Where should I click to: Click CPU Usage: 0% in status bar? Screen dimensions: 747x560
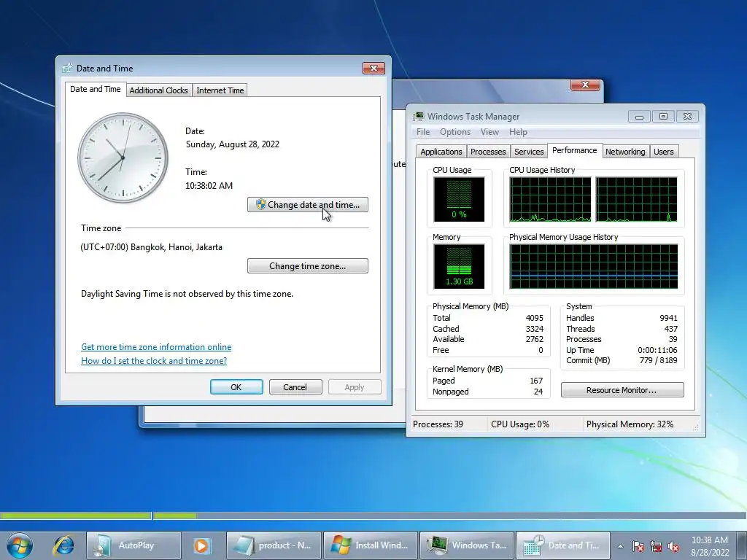520,424
